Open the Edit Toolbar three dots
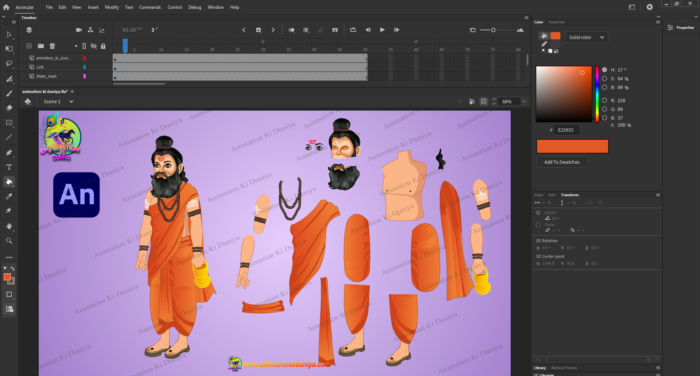700x376 pixels. click(9, 258)
